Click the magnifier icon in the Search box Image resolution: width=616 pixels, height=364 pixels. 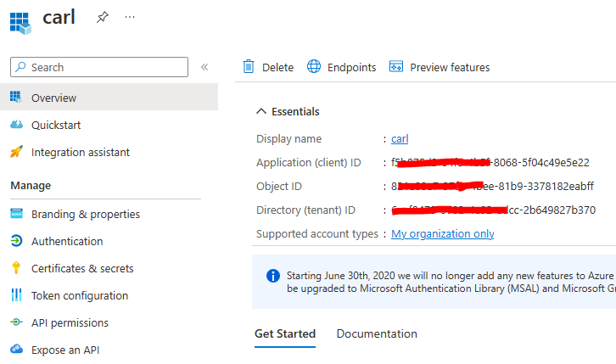[20, 67]
